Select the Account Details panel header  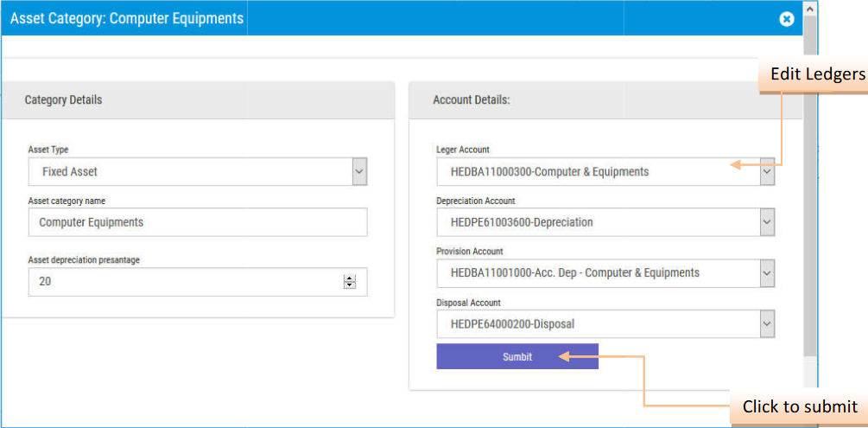click(x=472, y=100)
